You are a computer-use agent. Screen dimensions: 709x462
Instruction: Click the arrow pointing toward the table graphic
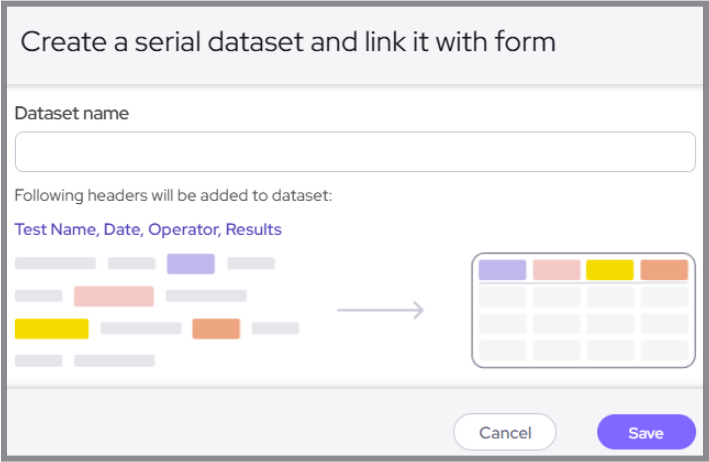[x=380, y=310]
